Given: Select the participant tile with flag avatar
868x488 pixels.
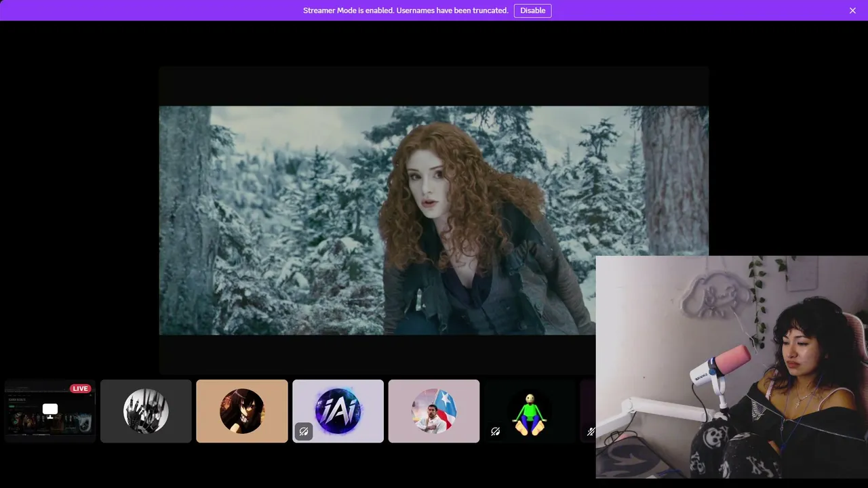Looking at the screenshot, I should point(434,411).
